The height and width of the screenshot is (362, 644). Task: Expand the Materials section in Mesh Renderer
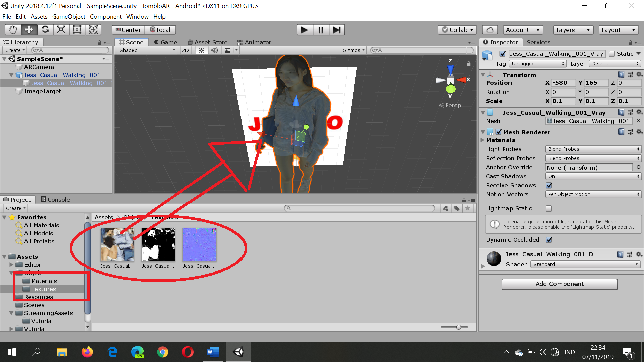pyautogui.click(x=483, y=140)
